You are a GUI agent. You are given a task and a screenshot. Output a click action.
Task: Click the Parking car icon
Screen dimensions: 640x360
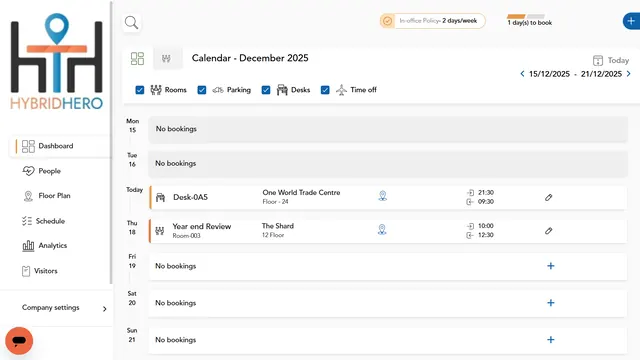pyautogui.click(x=218, y=90)
